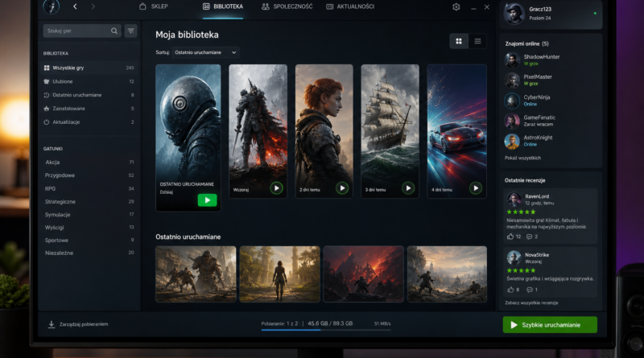The image size is (644, 358).
Task: Go forward with the right arrow
Action: click(93, 6)
